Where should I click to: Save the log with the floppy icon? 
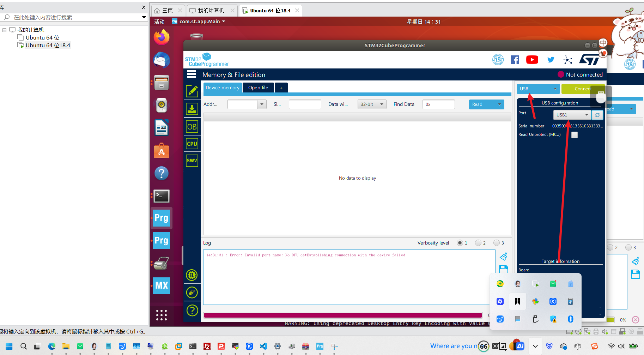[504, 269]
